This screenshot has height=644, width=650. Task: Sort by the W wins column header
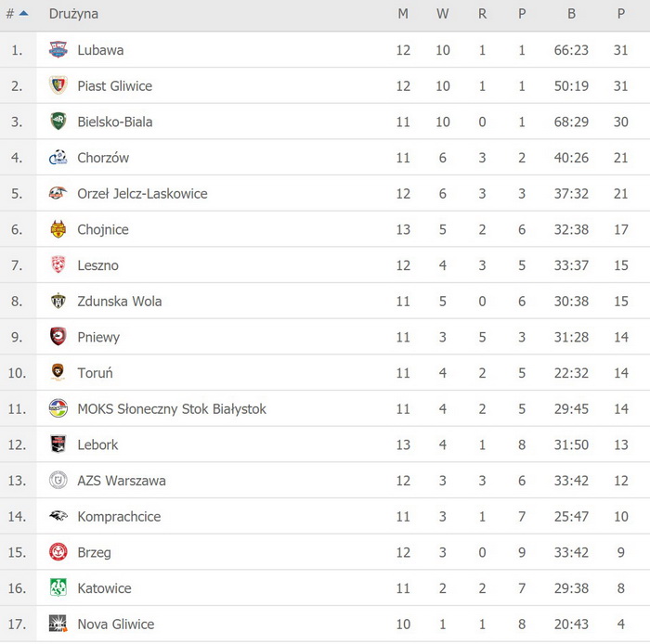pos(442,14)
